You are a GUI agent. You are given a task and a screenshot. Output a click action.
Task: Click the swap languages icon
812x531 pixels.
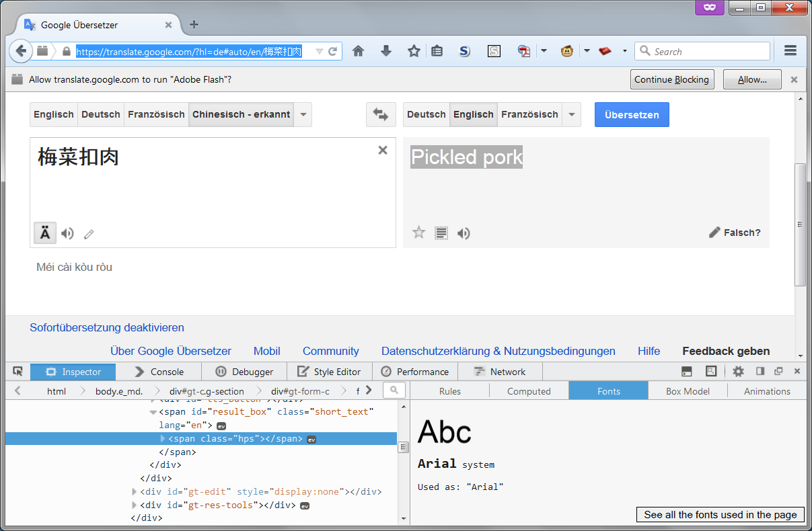pos(381,115)
